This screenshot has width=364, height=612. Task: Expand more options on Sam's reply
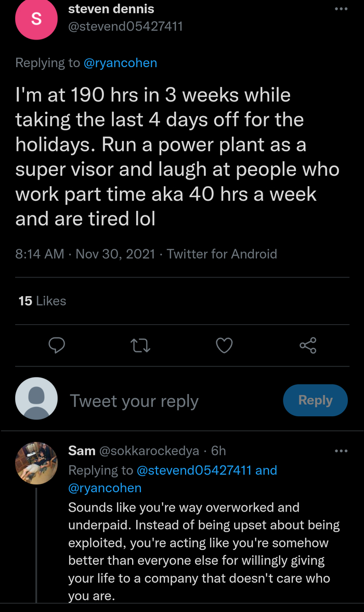341,451
